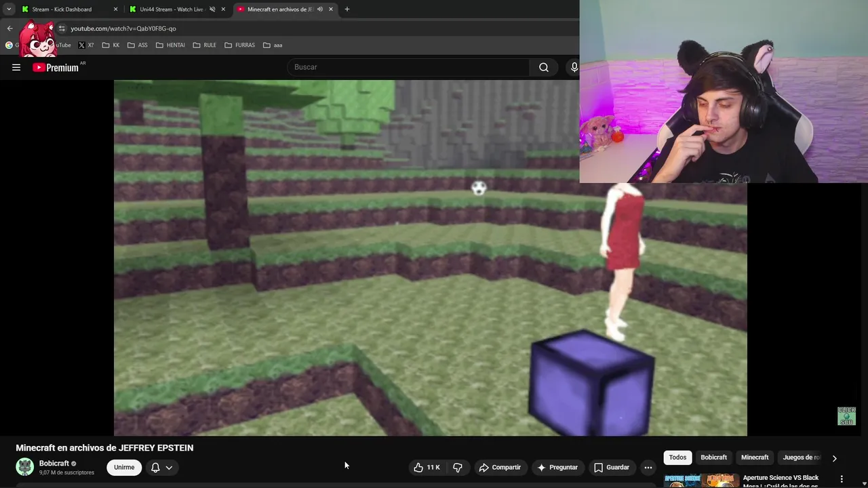Open Aperture Science VS Black Mesa thumbnail
Image resolution: width=868 pixels, height=488 pixels.
701,481
